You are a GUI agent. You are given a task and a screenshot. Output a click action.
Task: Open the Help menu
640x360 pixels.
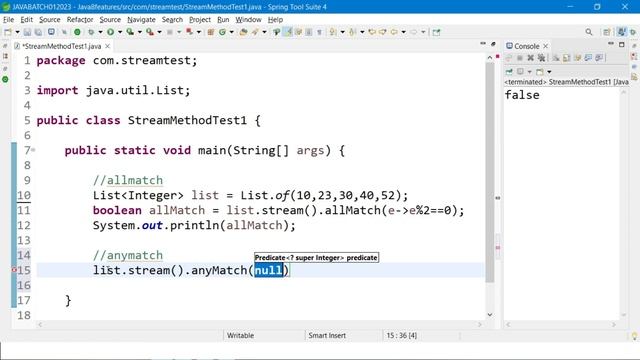coord(275,20)
